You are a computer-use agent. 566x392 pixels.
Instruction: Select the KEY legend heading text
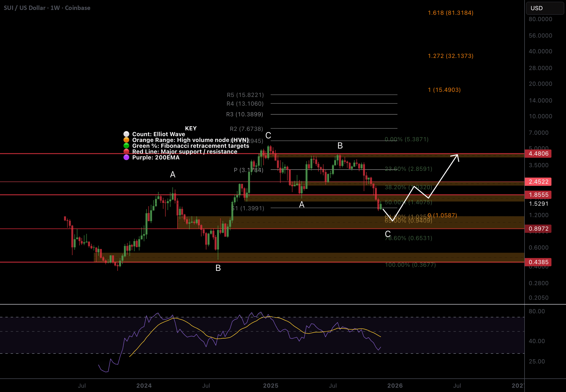click(191, 128)
